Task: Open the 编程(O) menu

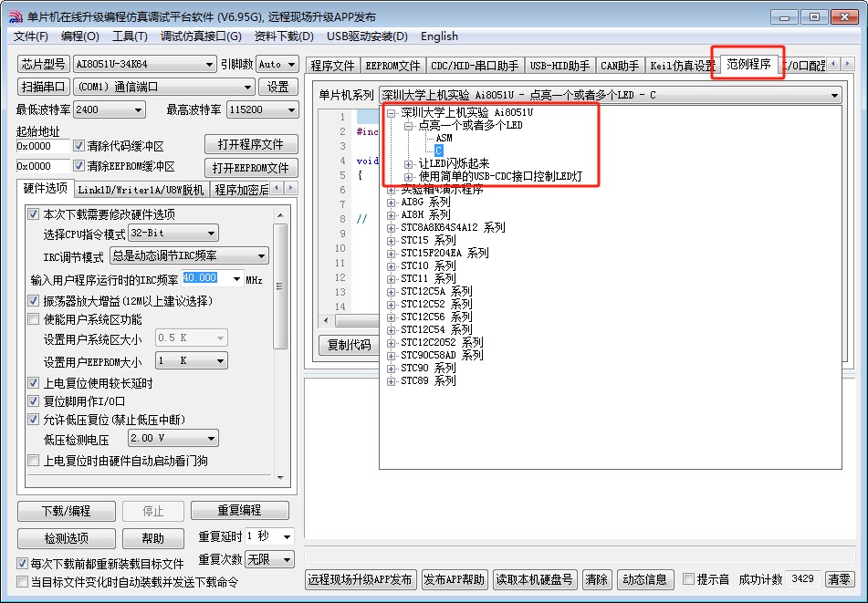Action: tap(79, 36)
